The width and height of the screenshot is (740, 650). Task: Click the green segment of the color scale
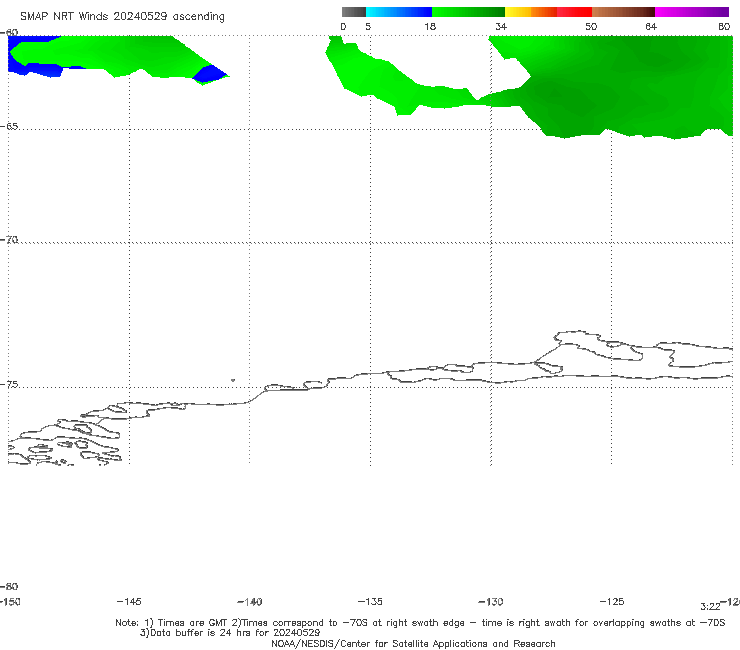[469, 12]
